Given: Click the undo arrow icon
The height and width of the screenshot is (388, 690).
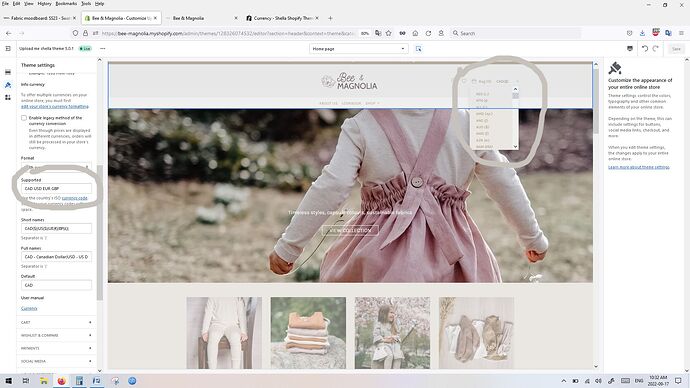Looking at the screenshot, I should click(645, 49).
